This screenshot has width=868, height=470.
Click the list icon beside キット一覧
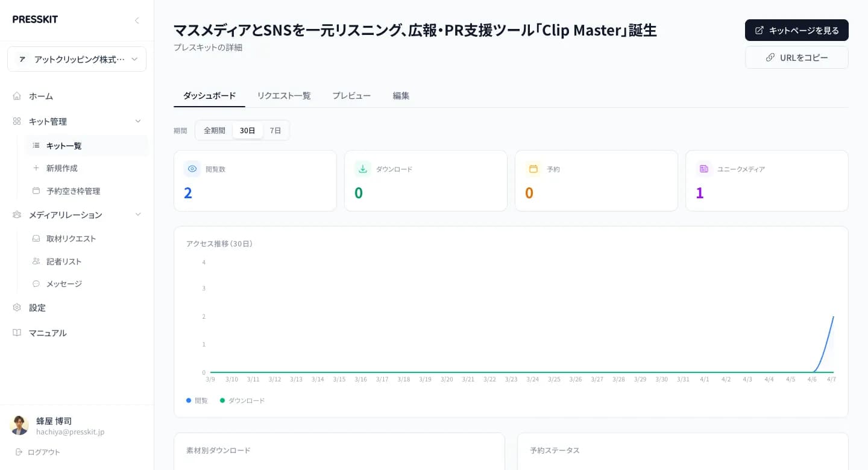pos(36,145)
